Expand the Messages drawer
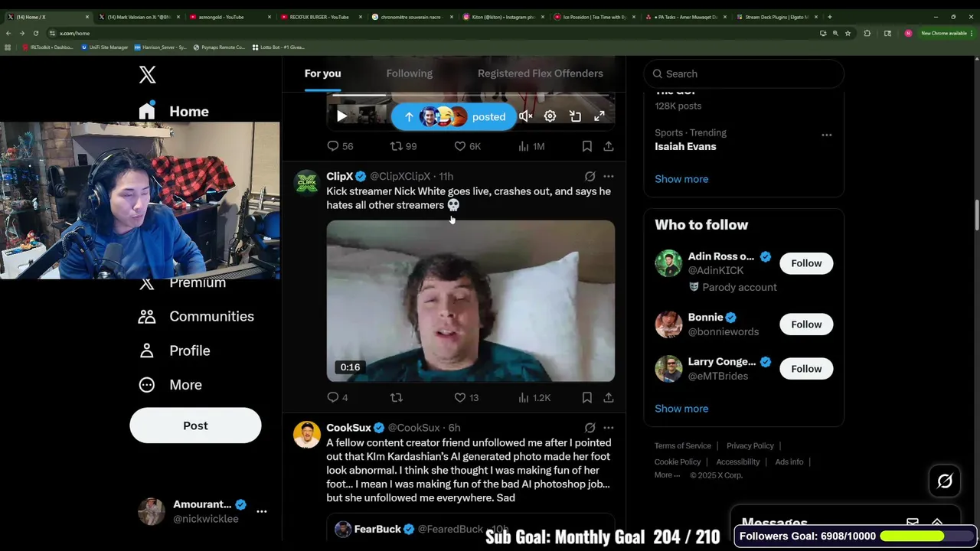980x551 pixels. [937, 523]
